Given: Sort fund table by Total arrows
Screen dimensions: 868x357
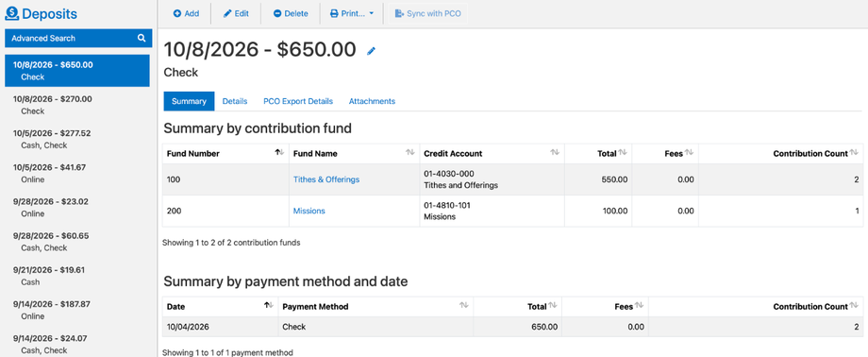Looking at the screenshot, I should [x=622, y=153].
